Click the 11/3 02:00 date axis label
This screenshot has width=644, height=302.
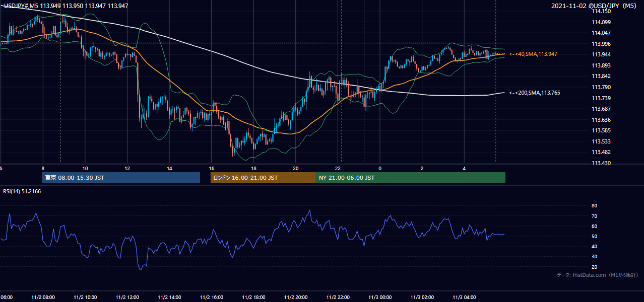422,297
